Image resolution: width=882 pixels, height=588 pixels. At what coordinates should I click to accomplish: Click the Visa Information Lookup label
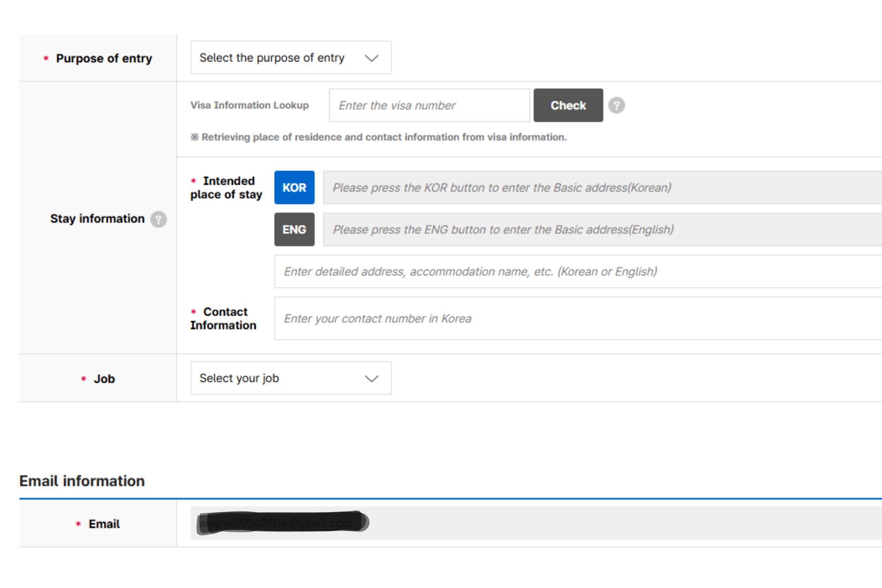(249, 105)
